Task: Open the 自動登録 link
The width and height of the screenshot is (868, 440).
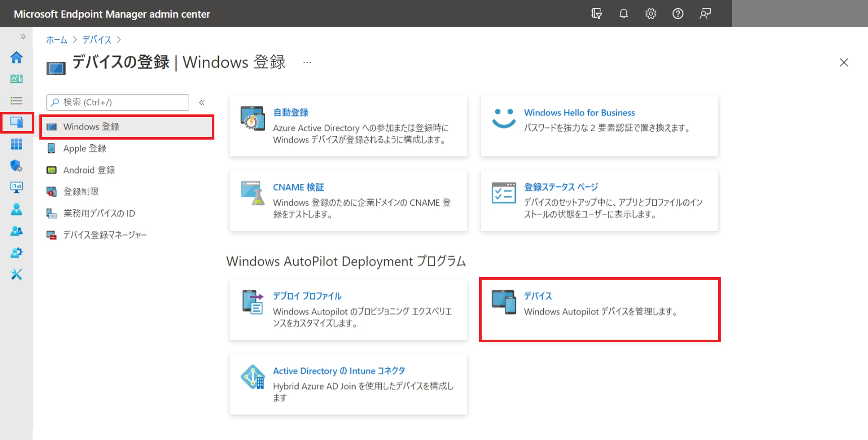Action: coord(291,112)
